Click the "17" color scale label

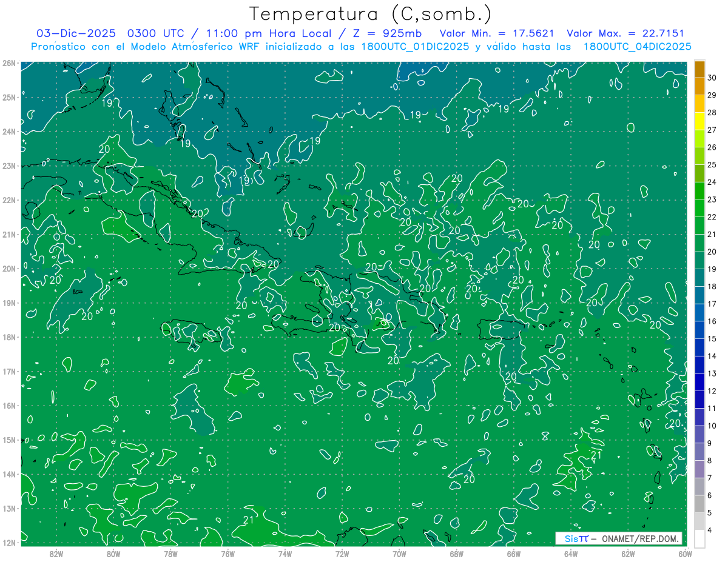(x=712, y=304)
